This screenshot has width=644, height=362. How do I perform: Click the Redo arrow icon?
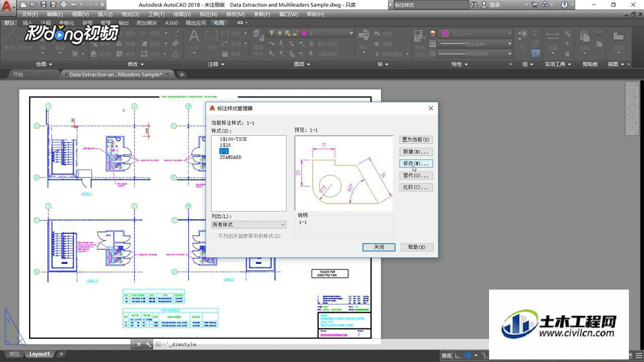coord(90,5)
